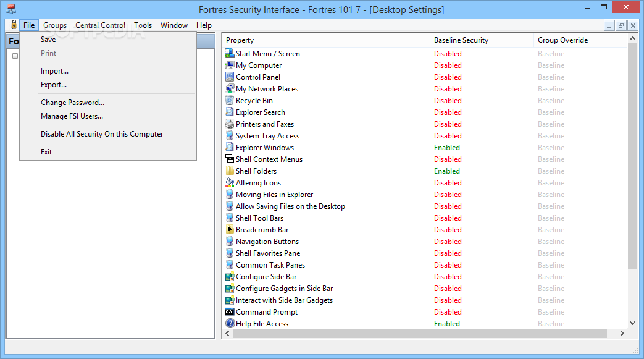Screen dimensions: 644x359
Task: Click the vertical scrollbar down arrow
Action: pos(632,323)
